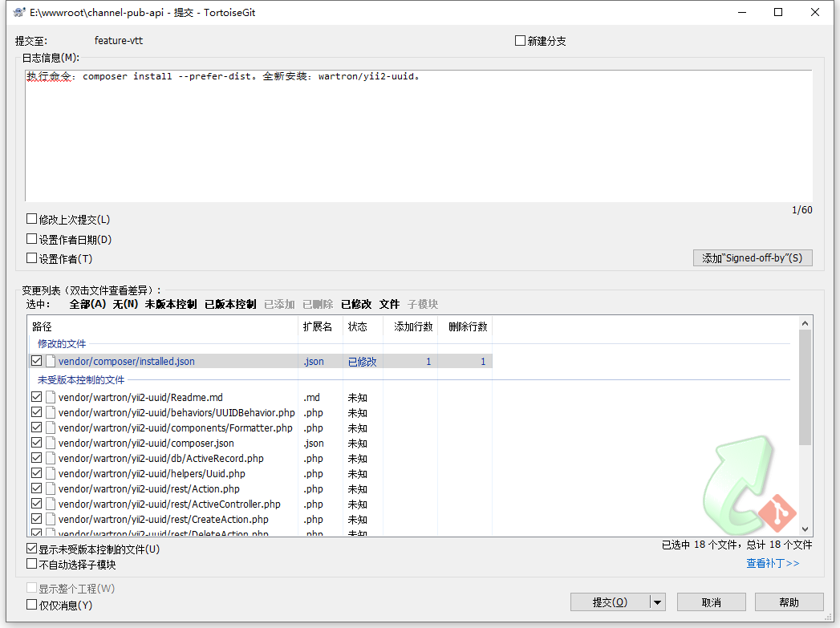Select 无(N) in selection filters
The image size is (840, 628).
pyautogui.click(x=125, y=304)
